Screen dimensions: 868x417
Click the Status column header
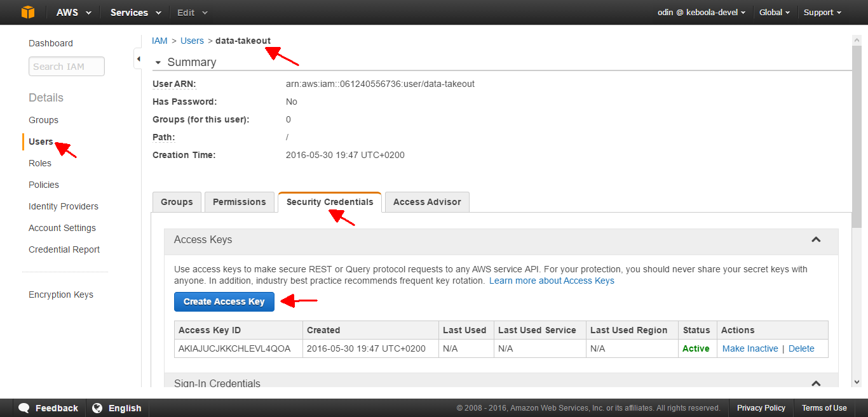click(696, 330)
